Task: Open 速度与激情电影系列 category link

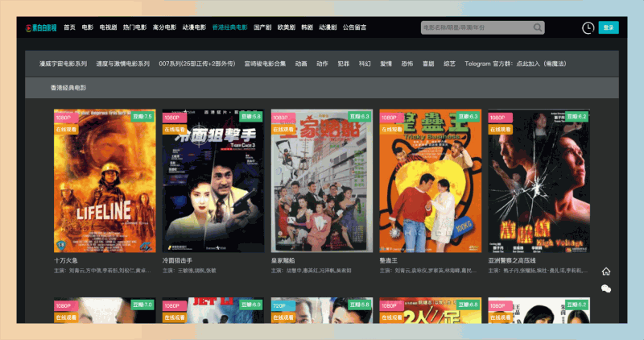Action: tap(123, 64)
